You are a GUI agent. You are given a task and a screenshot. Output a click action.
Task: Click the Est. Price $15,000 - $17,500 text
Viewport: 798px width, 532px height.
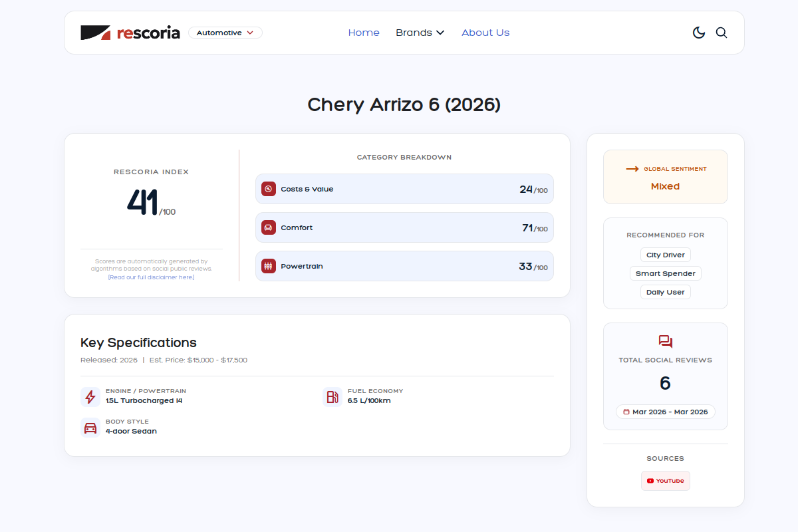pos(198,360)
